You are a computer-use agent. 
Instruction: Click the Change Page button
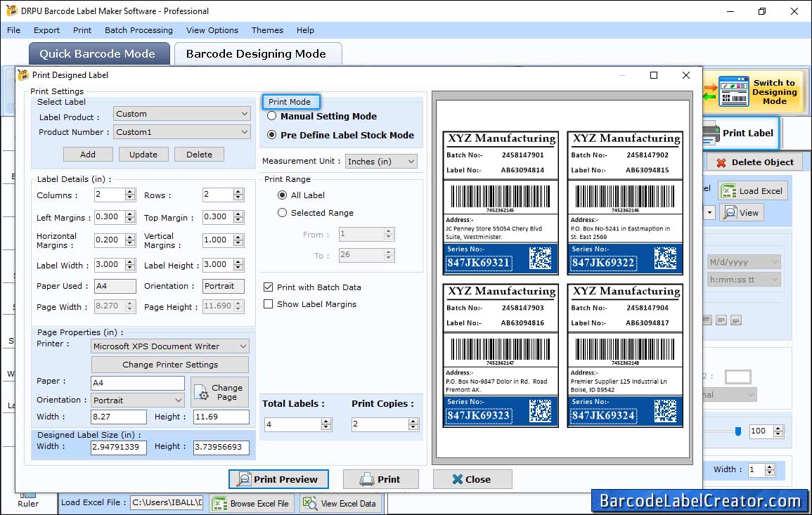[219, 392]
